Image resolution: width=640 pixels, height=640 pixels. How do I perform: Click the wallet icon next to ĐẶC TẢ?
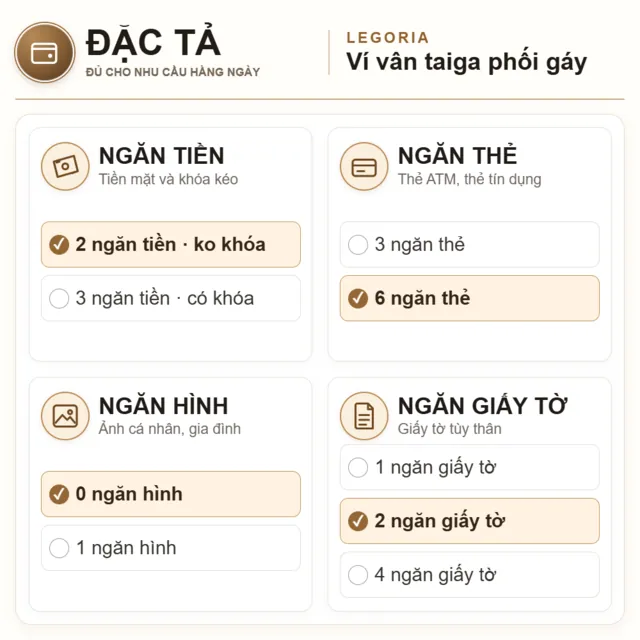click(x=44, y=53)
